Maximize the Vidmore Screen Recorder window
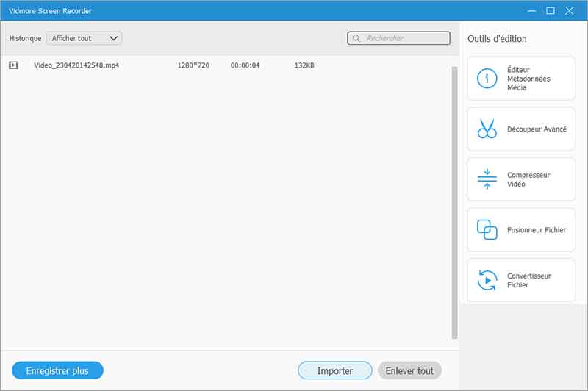 pos(550,11)
